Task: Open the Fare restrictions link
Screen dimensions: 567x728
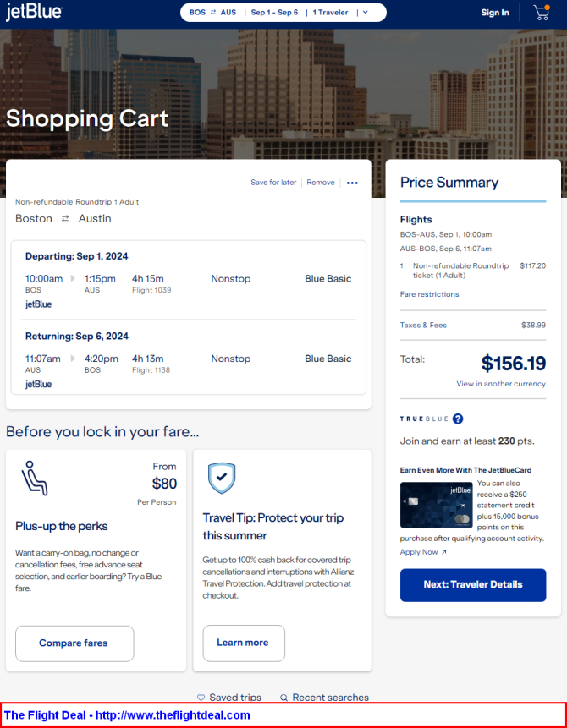Action: [429, 294]
